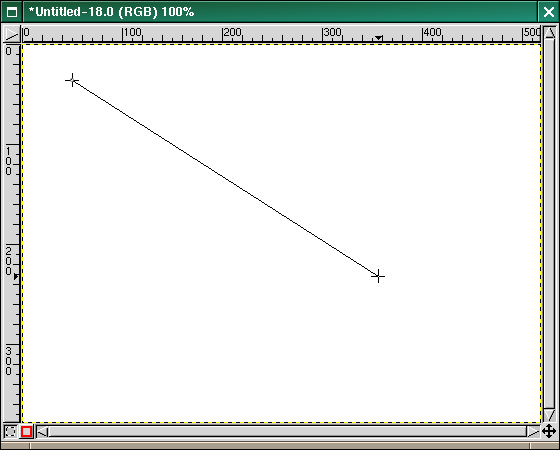Click the pointer position marker on the horizontal ruler
The height and width of the screenshot is (450, 560).
coord(379,38)
